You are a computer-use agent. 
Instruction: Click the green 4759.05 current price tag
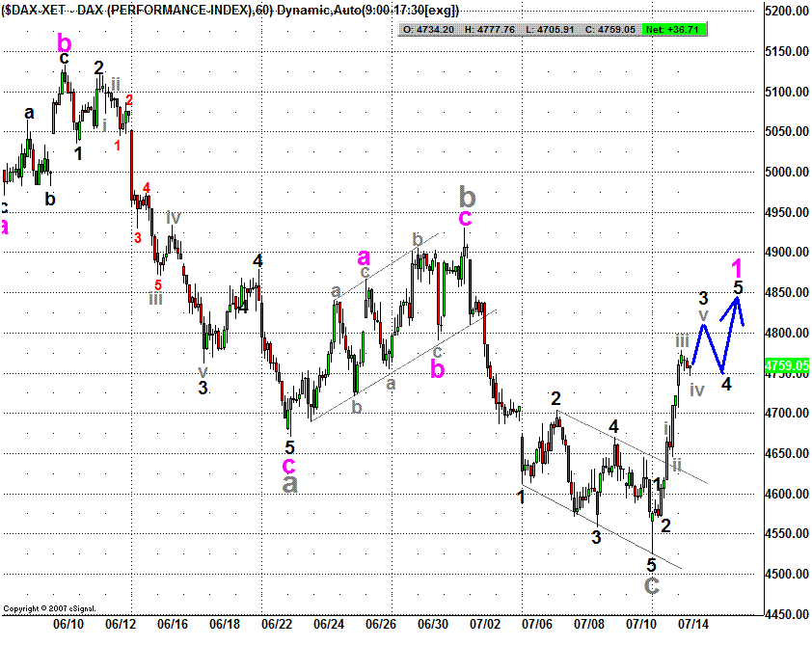pos(784,365)
